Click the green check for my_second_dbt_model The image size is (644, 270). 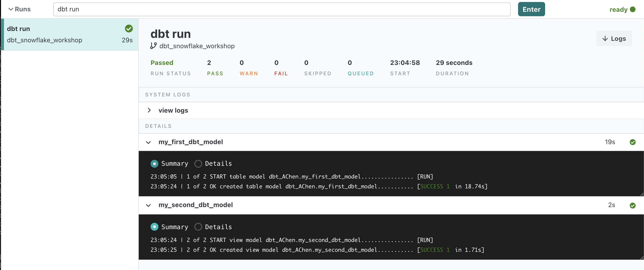click(632, 205)
